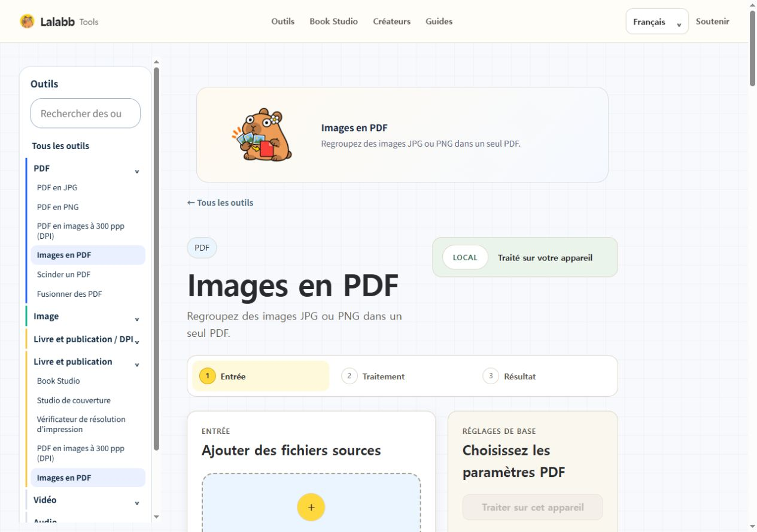Screen dimensions: 757x532
Task: Click the LOCAL badge
Action: (x=465, y=257)
